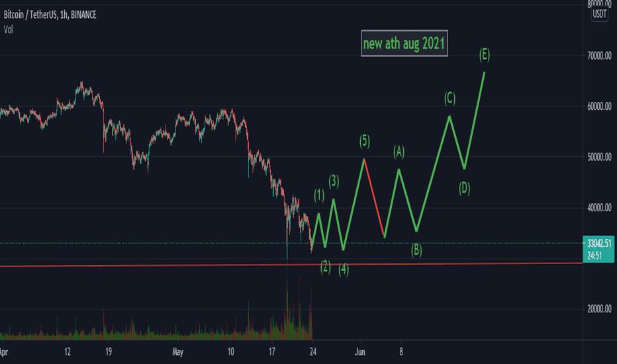The width and height of the screenshot is (617, 364).
Task: Click the 40000.00 price axis label
Action: tap(599, 208)
